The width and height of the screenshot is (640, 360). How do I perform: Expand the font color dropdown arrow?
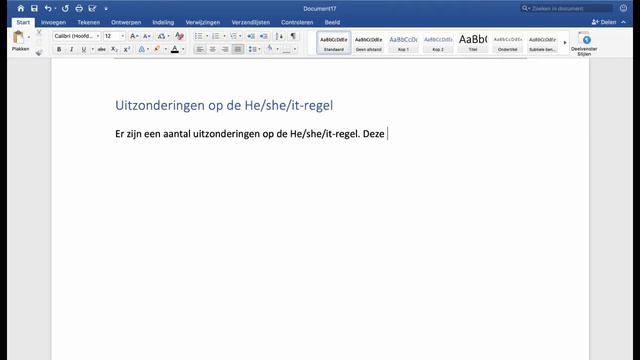coord(183,49)
